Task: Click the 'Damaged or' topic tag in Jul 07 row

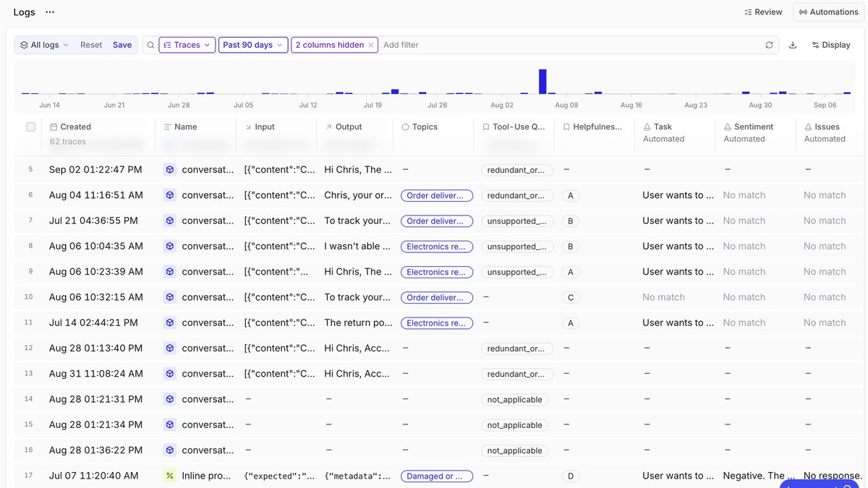Action: (x=437, y=476)
